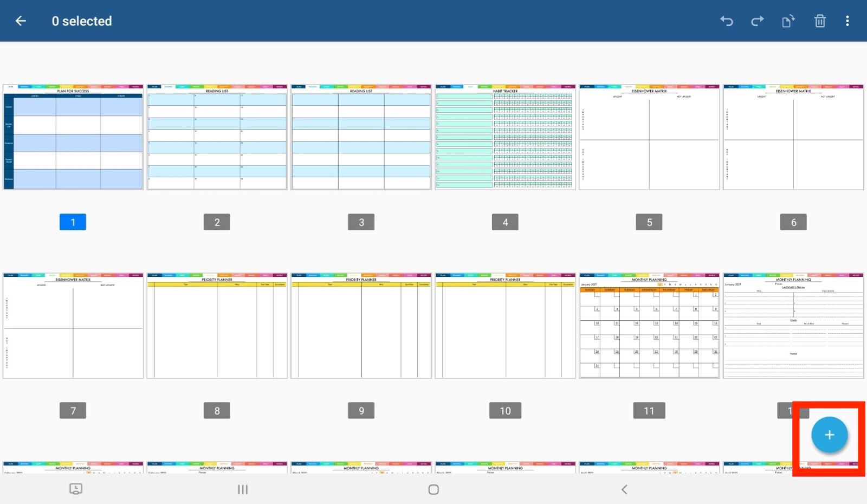Click the undo arrow icon
Viewport: 867px width, 504px height.
coord(727,21)
